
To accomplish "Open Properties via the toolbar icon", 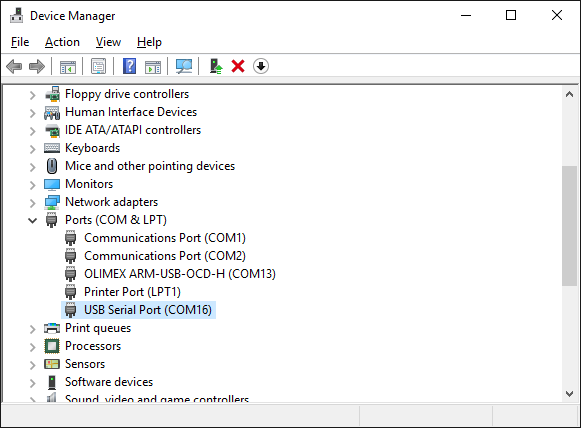I will point(99,67).
